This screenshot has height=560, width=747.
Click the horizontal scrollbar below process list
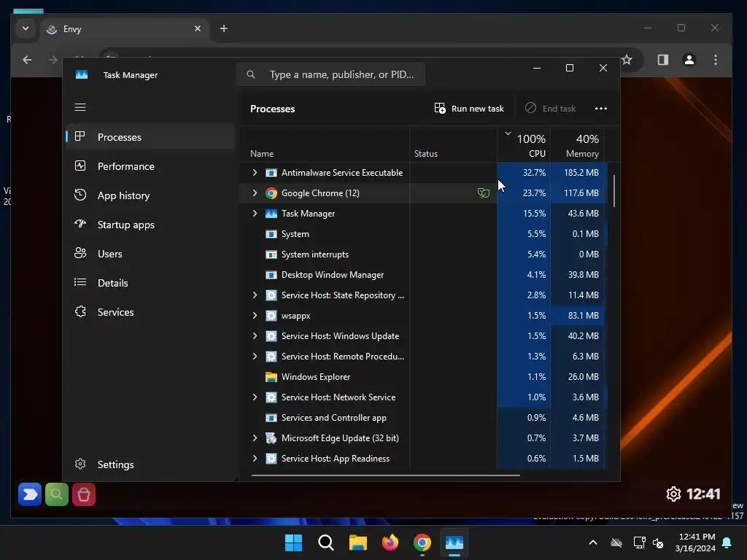(x=385, y=475)
